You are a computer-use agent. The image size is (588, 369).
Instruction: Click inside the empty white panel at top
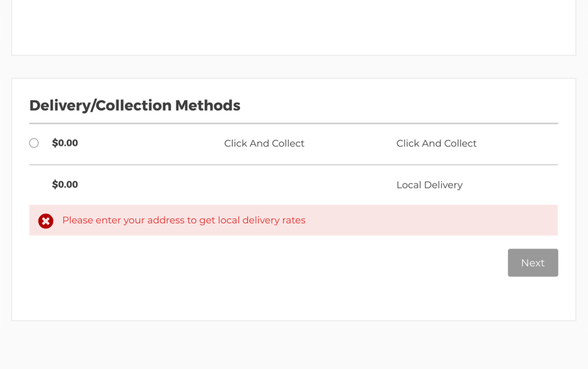[x=293, y=26]
